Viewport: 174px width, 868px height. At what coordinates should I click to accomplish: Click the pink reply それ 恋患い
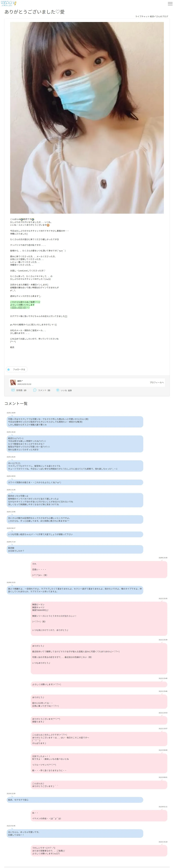(x=99, y=569)
